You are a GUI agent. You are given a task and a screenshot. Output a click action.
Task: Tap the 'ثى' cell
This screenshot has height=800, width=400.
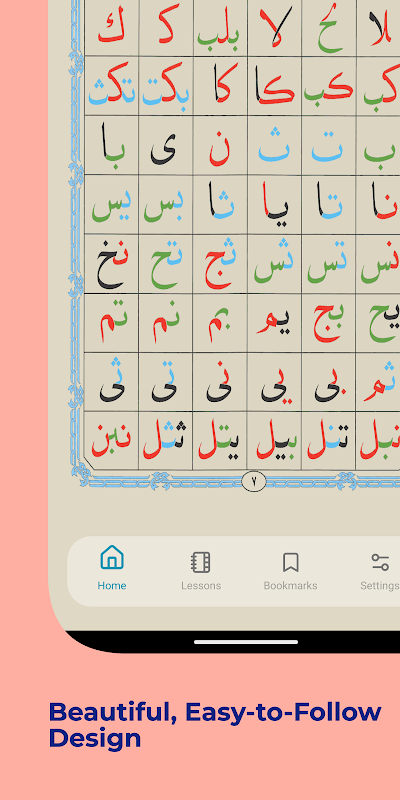point(111,382)
